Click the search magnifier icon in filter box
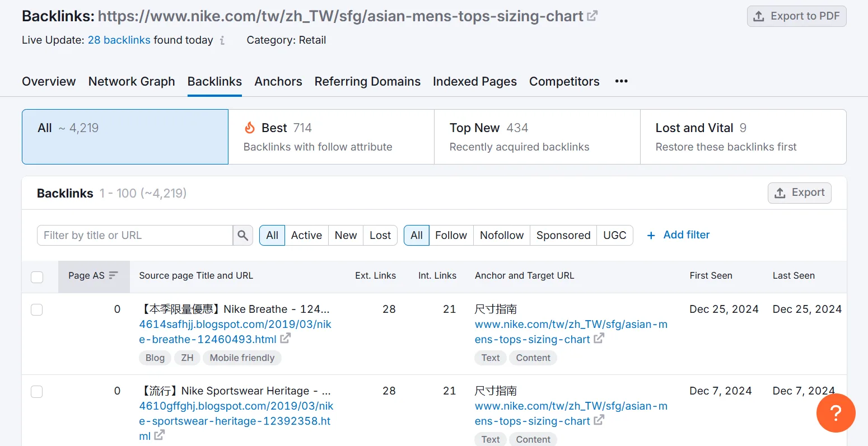 pyautogui.click(x=242, y=236)
